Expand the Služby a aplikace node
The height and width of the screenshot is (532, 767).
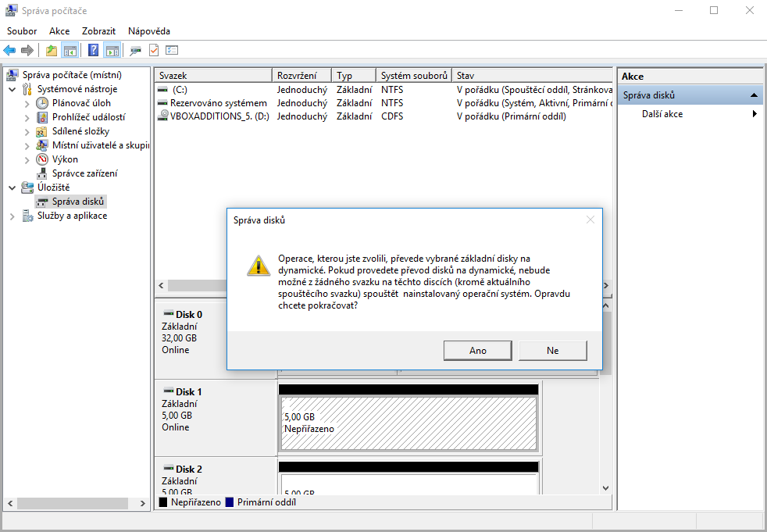click(x=12, y=216)
